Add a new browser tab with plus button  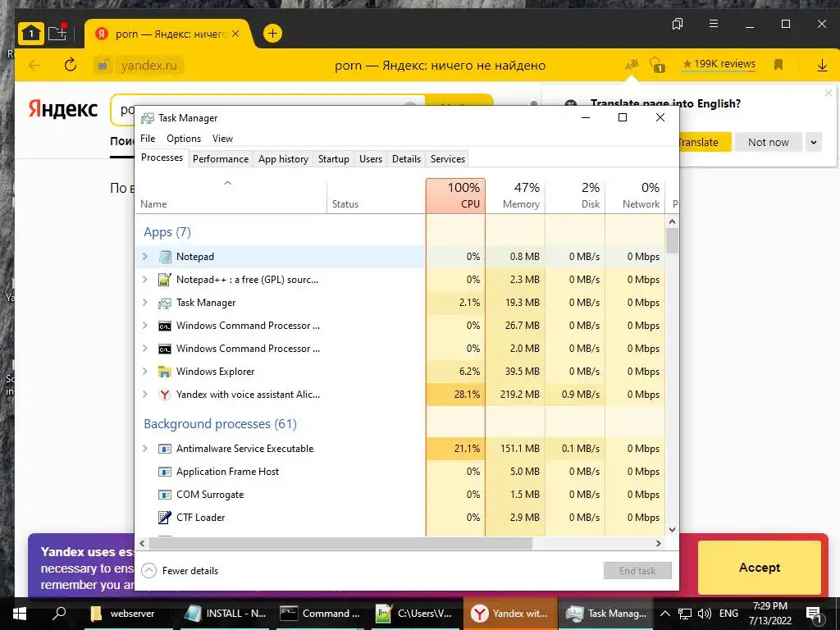272,34
